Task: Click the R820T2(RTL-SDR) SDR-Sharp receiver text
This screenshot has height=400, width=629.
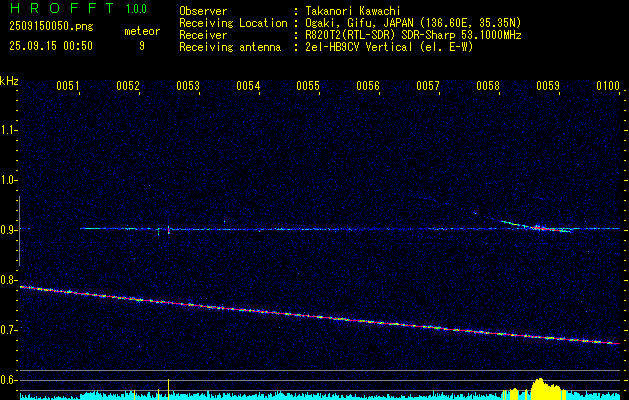Action: click(x=413, y=35)
